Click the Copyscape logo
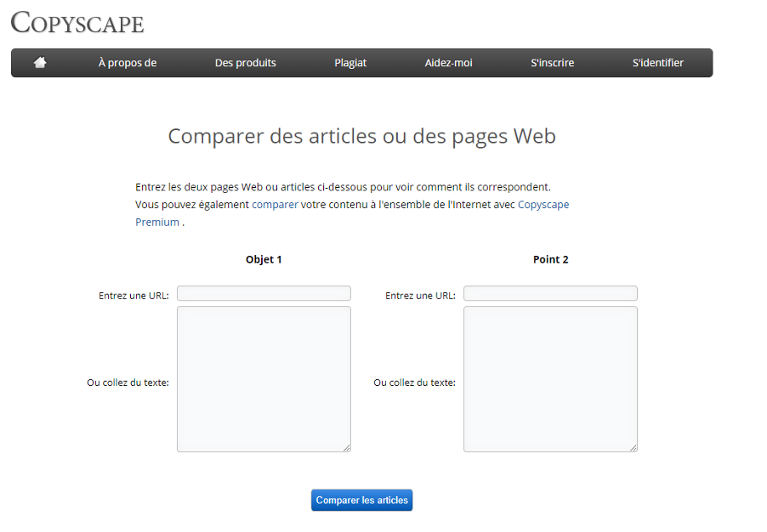This screenshot has height=532, width=767. point(77,22)
